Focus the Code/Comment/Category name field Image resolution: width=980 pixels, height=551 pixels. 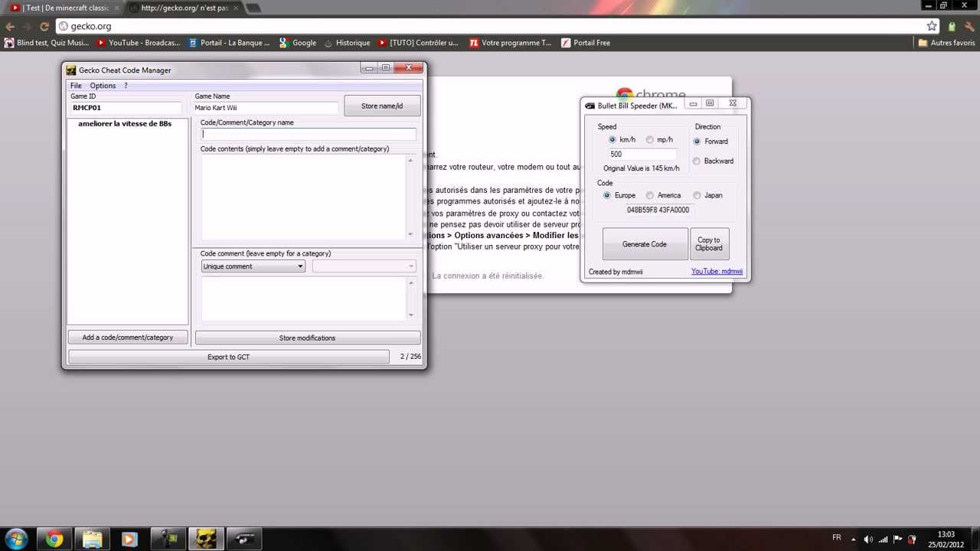(x=309, y=134)
